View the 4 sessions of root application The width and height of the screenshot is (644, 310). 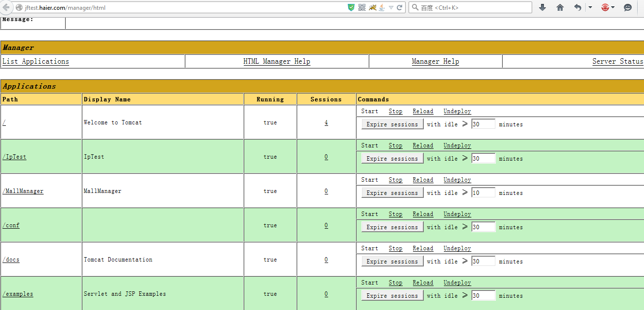click(326, 122)
